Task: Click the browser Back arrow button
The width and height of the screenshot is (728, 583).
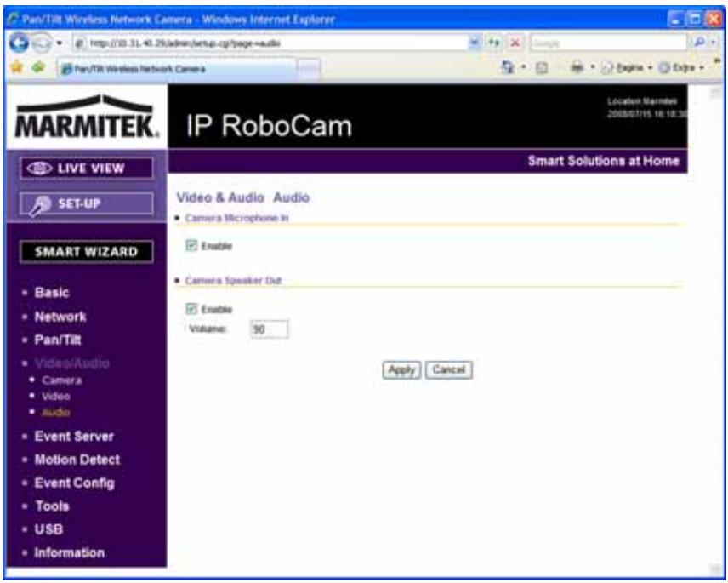Action: [x=19, y=43]
